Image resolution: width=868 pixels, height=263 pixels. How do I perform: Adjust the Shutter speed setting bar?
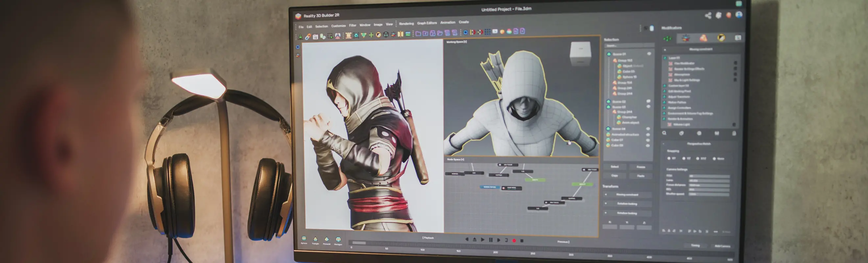click(709, 194)
